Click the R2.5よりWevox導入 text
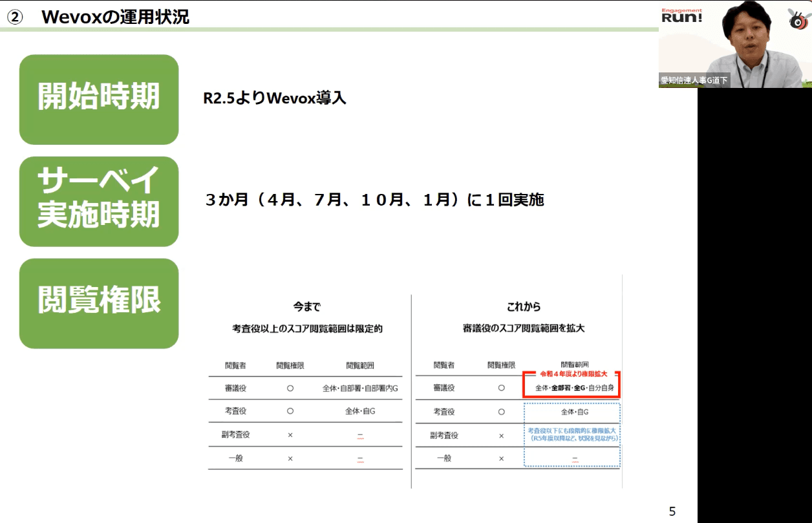 [x=275, y=98]
